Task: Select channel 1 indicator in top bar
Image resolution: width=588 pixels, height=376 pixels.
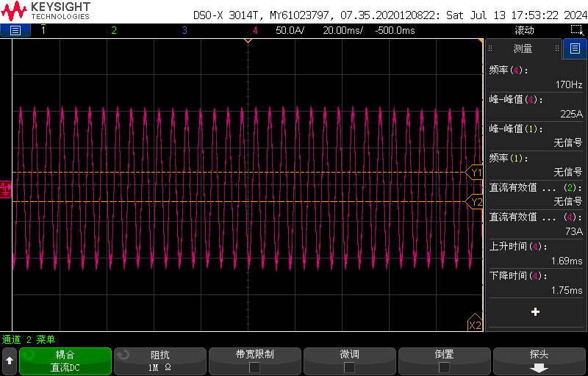Action: coord(43,30)
